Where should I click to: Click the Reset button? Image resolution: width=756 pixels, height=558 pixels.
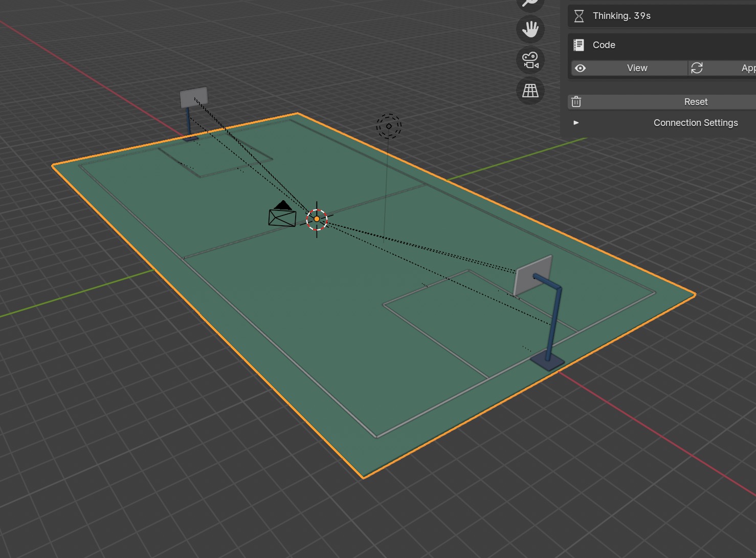[x=662, y=102]
